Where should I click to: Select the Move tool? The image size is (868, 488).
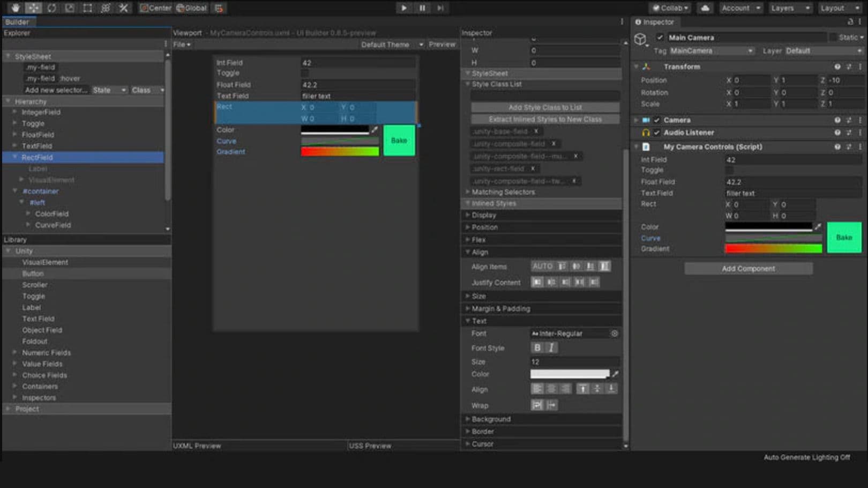(x=33, y=8)
